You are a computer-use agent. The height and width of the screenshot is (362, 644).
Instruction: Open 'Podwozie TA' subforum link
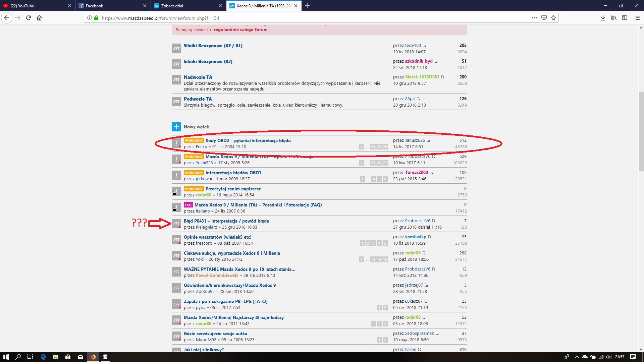pyautogui.click(x=198, y=99)
